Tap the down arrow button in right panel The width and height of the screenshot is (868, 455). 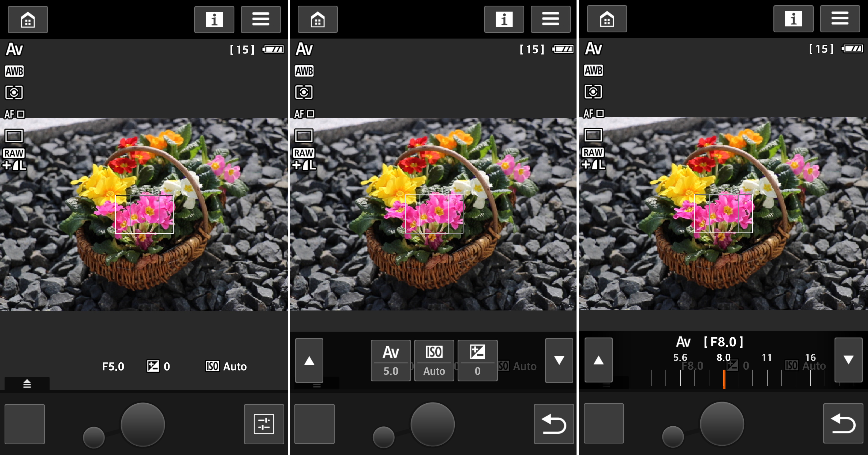pos(848,360)
